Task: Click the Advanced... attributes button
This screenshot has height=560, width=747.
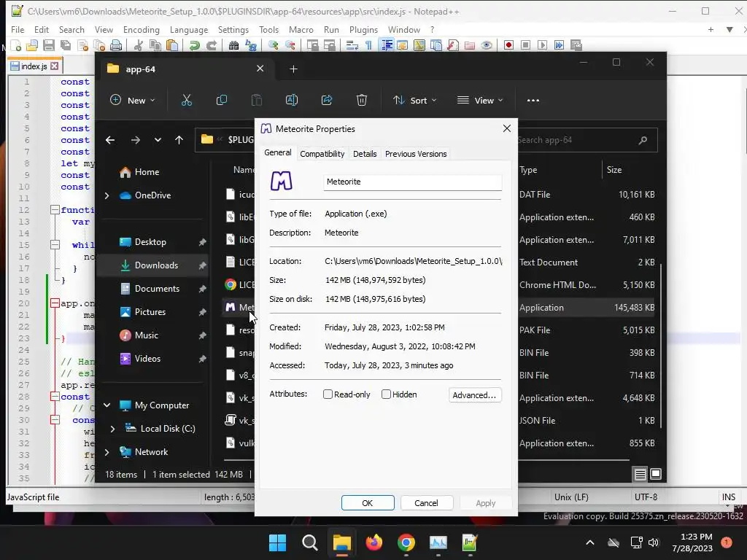Action: (x=474, y=394)
